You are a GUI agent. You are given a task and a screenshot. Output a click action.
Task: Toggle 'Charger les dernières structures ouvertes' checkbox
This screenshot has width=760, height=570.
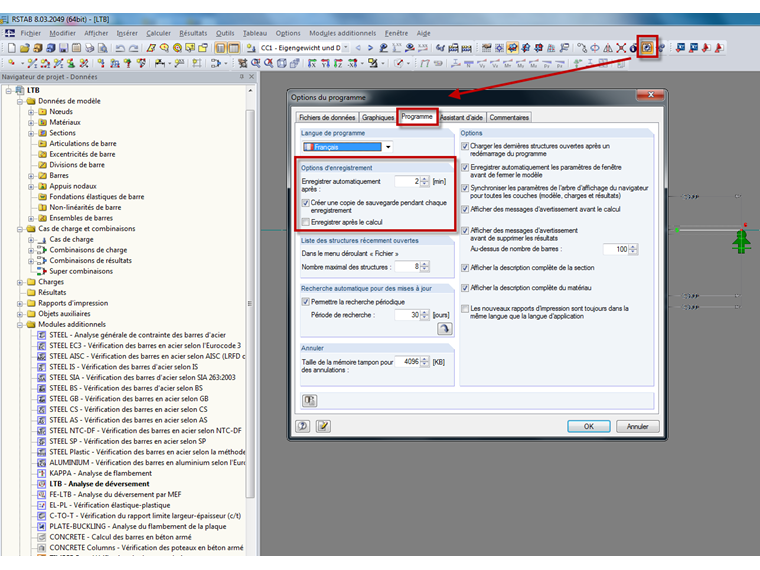coord(465,146)
